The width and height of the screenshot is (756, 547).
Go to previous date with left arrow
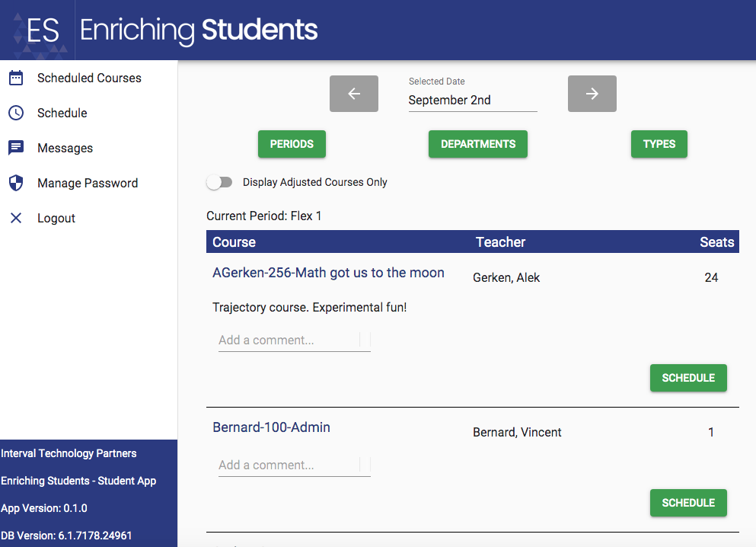coord(353,94)
